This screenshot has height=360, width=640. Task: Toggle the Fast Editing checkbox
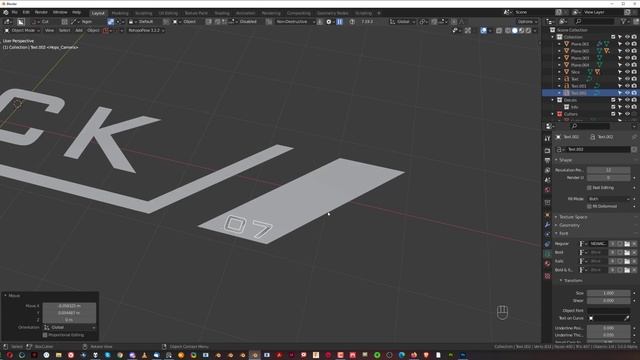589,188
